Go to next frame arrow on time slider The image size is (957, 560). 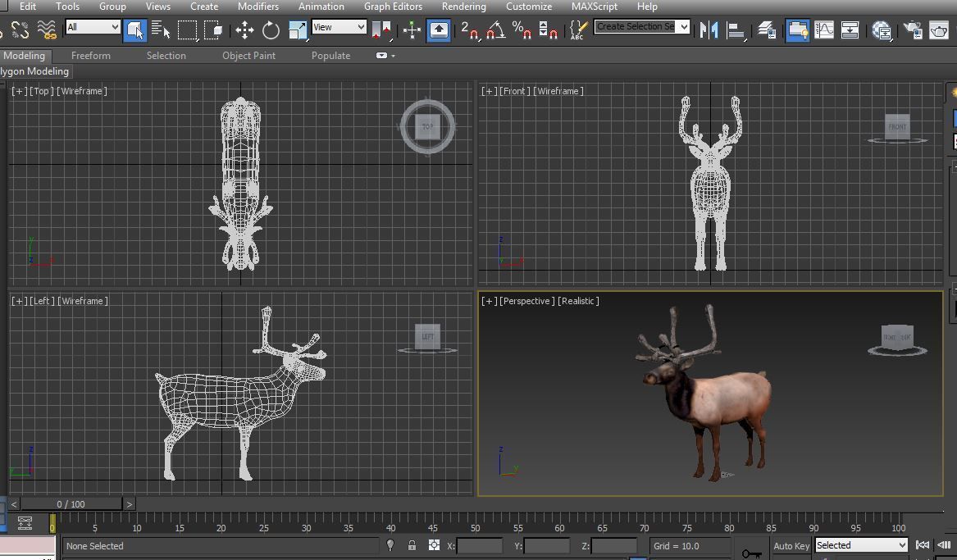[x=129, y=504]
